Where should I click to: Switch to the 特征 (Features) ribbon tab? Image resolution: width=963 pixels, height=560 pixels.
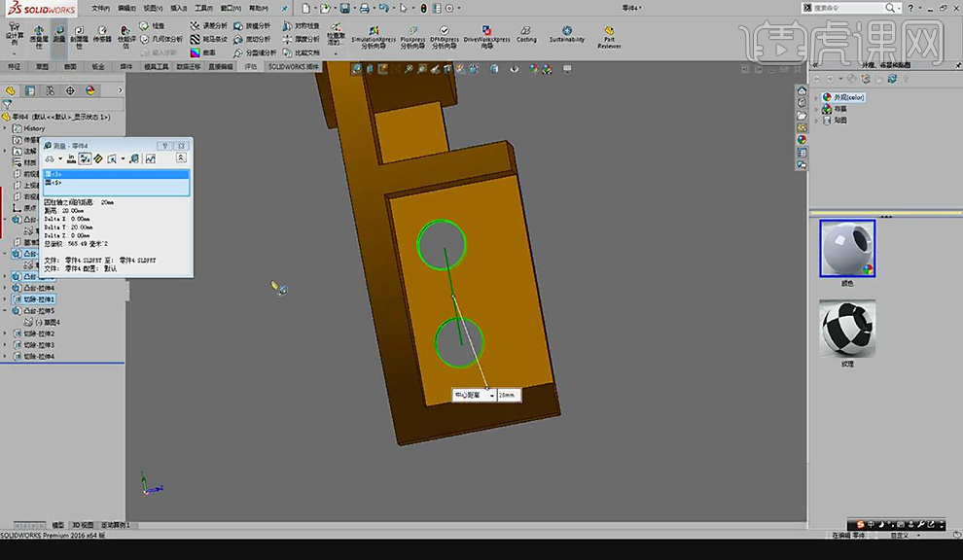[x=15, y=66]
